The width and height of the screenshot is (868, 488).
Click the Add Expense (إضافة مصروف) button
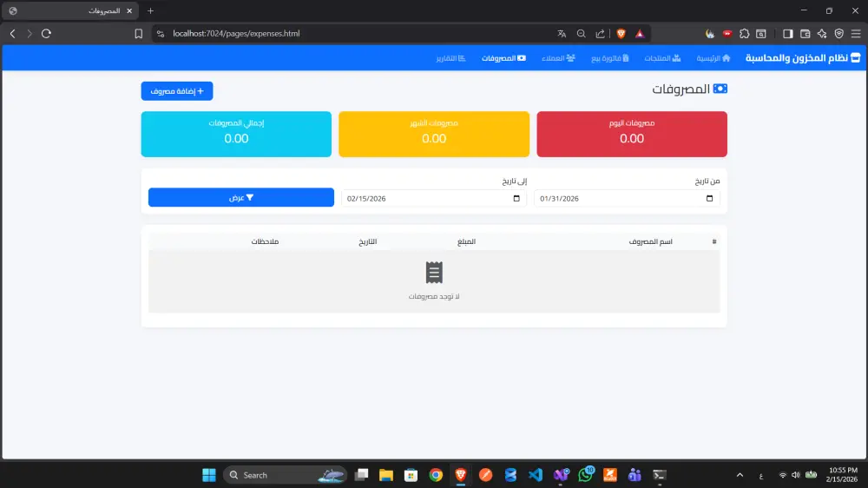pos(176,91)
